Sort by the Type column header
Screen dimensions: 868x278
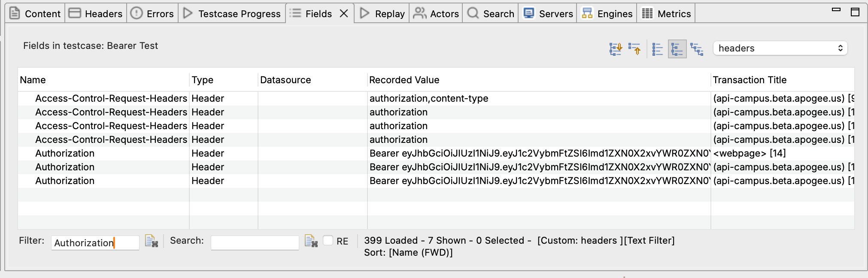point(224,80)
